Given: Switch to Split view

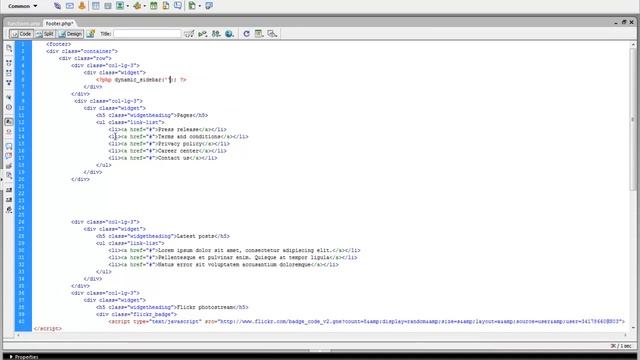Looking at the screenshot, I should pyautogui.click(x=45, y=34).
